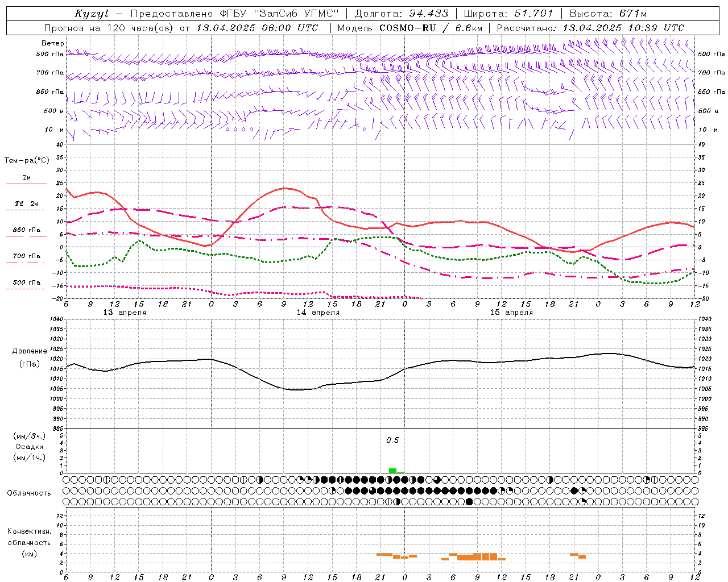
Task: Click the Широта: 51.701 value
Action: (508, 14)
